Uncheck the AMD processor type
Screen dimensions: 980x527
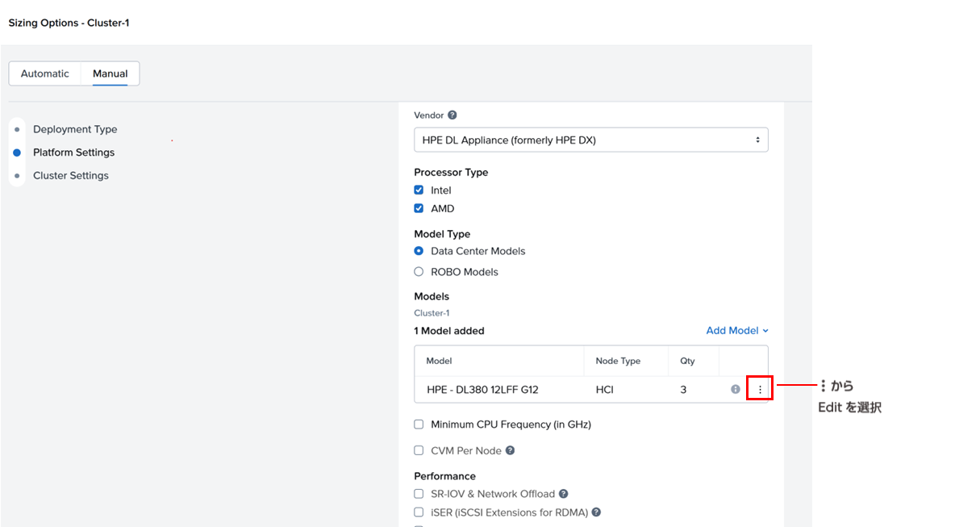click(x=419, y=208)
